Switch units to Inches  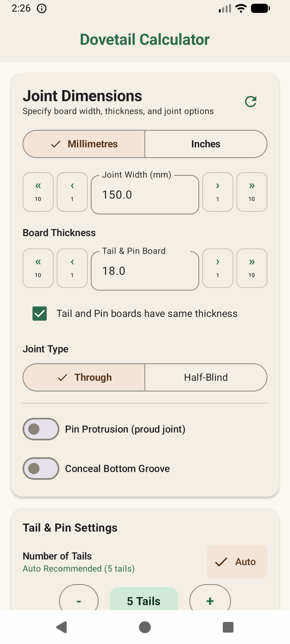[x=206, y=144]
